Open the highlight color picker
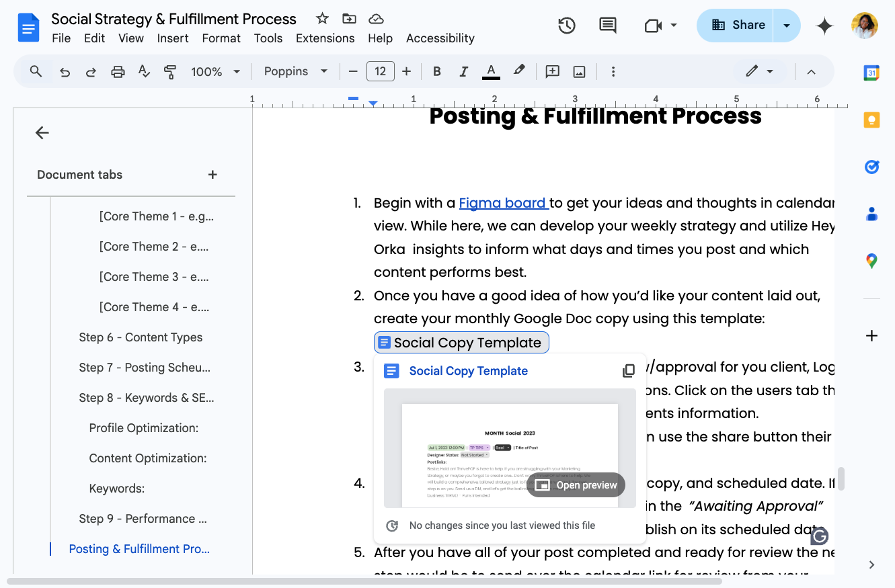The image size is (895, 588). tap(518, 71)
